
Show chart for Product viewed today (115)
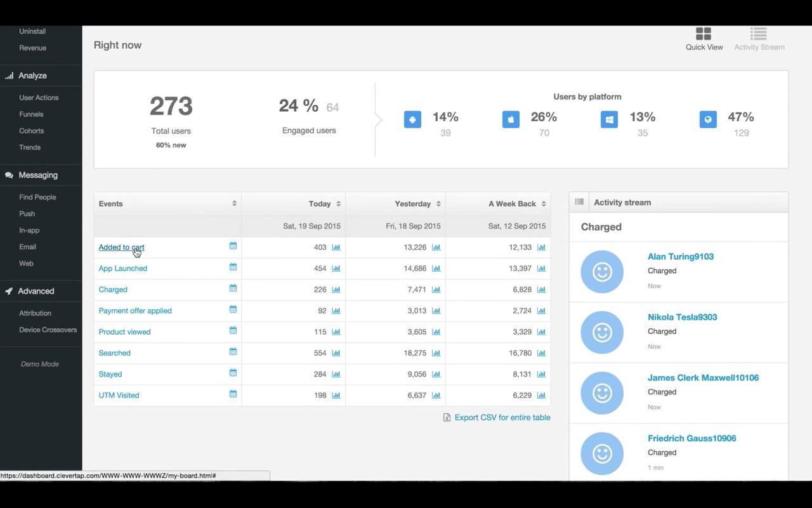[336, 332]
